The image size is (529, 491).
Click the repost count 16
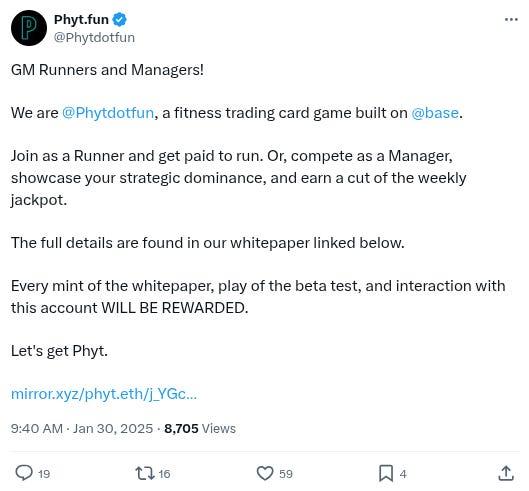(164, 474)
